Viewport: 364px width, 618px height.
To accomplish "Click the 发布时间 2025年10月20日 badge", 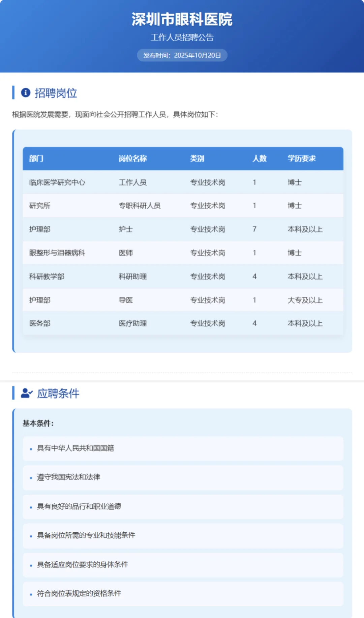I will 182,55.
